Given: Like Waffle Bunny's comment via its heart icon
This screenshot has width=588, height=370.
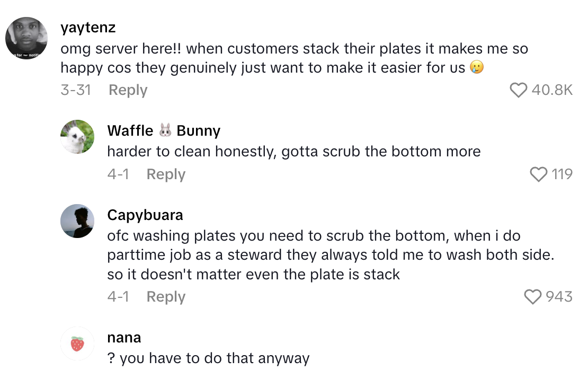Looking at the screenshot, I should (x=539, y=174).
